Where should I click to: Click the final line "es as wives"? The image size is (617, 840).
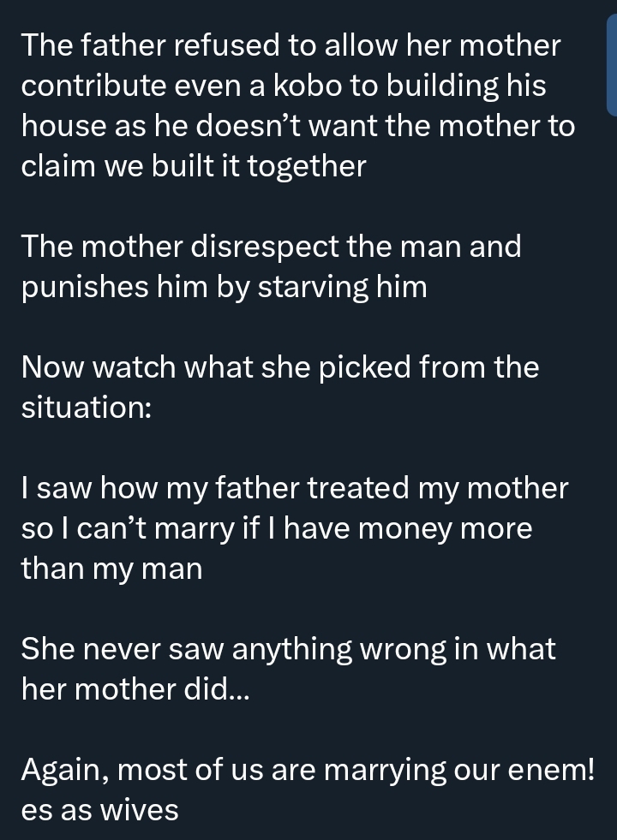click(x=100, y=810)
